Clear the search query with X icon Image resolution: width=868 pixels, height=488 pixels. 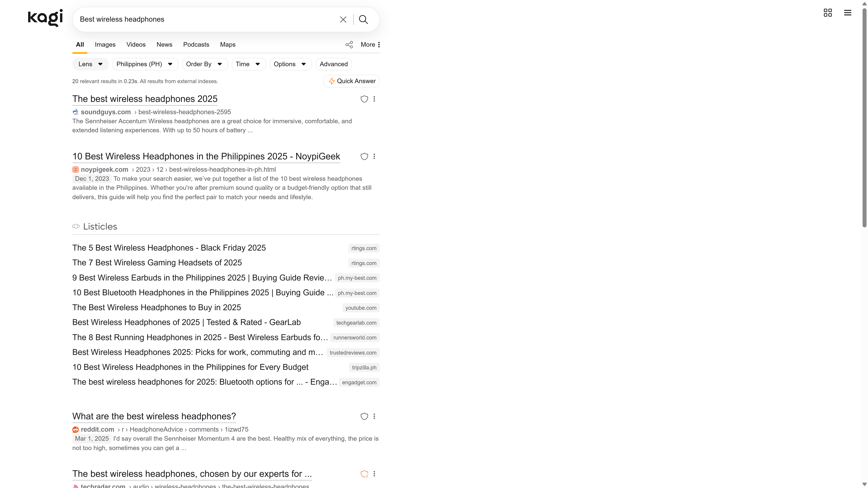pos(343,20)
